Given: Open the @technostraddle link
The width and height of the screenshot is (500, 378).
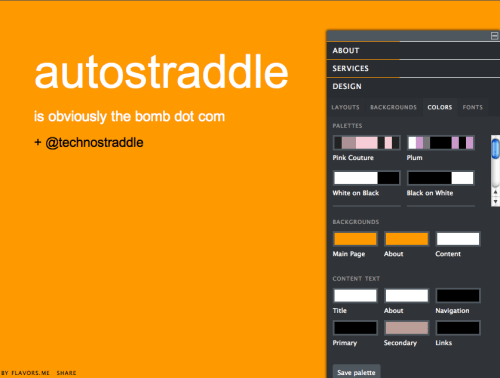Looking at the screenshot, I should click(x=94, y=143).
